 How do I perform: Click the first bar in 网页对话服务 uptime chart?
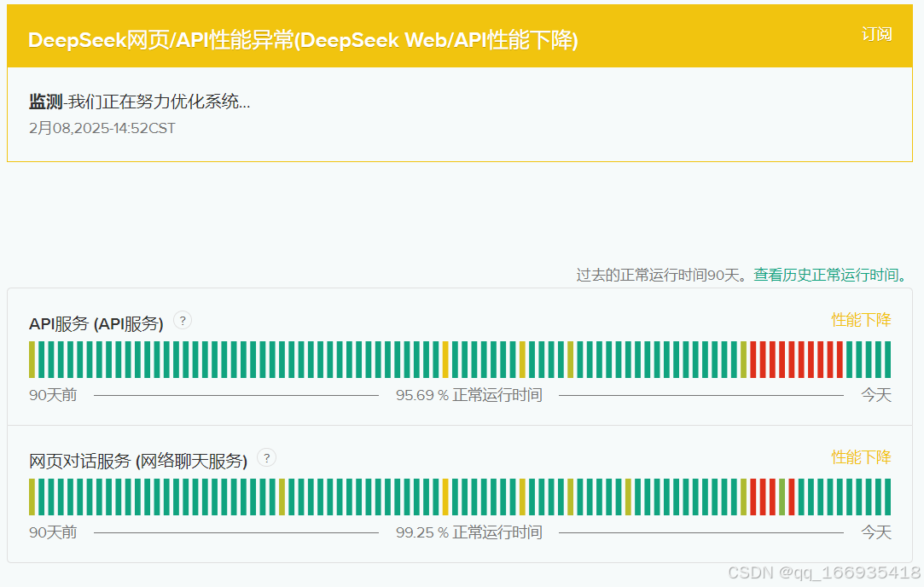click(x=32, y=497)
